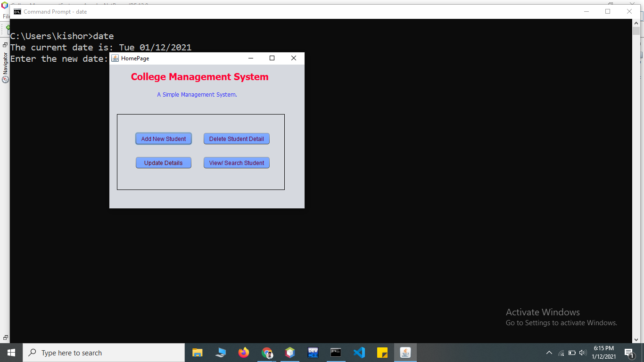The width and height of the screenshot is (644, 362).
Task: Click the taskbar search box
Action: point(104,353)
